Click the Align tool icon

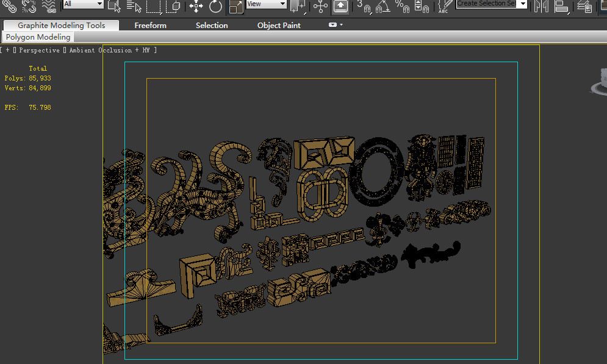point(561,6)
